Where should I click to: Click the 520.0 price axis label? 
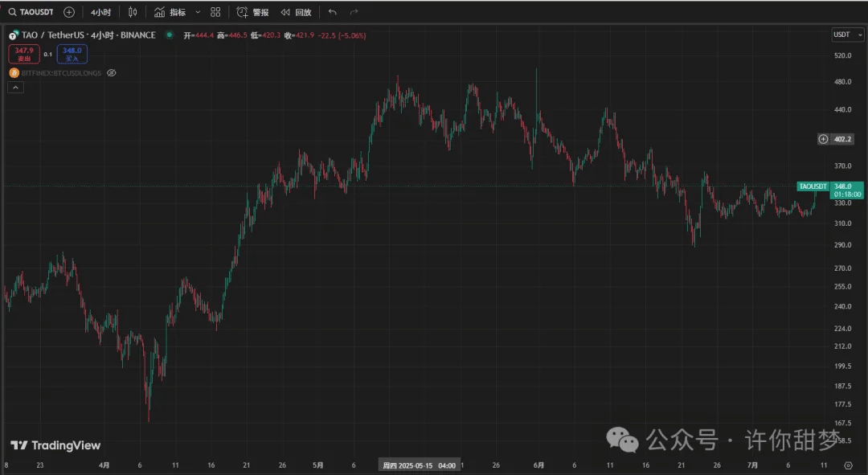pos(842,55)
